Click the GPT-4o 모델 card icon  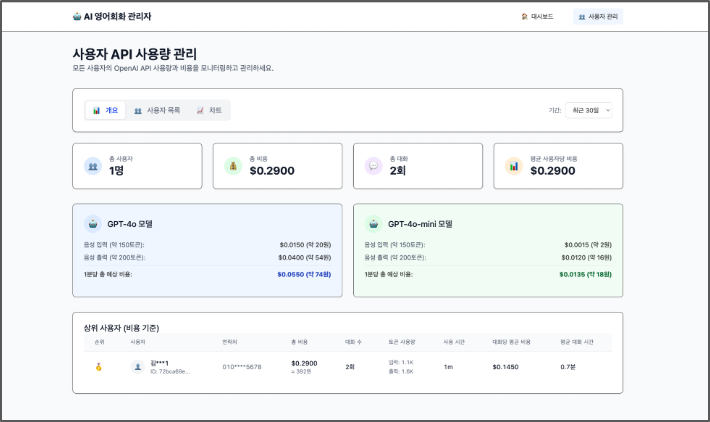click(92, 224)
